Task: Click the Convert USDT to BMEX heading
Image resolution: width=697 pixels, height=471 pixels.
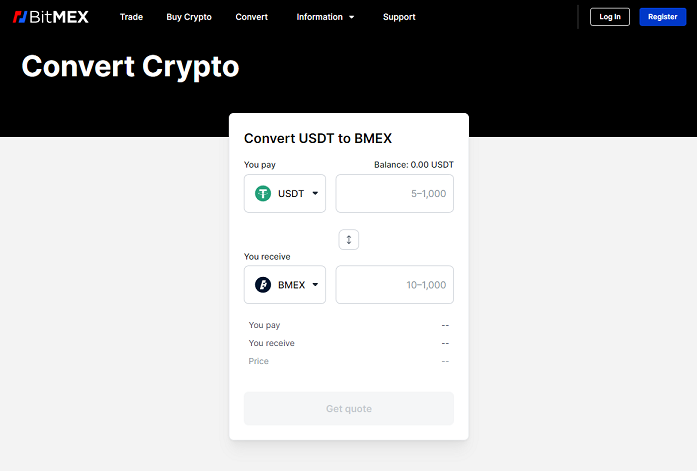Action: click(x=318, y=138)
